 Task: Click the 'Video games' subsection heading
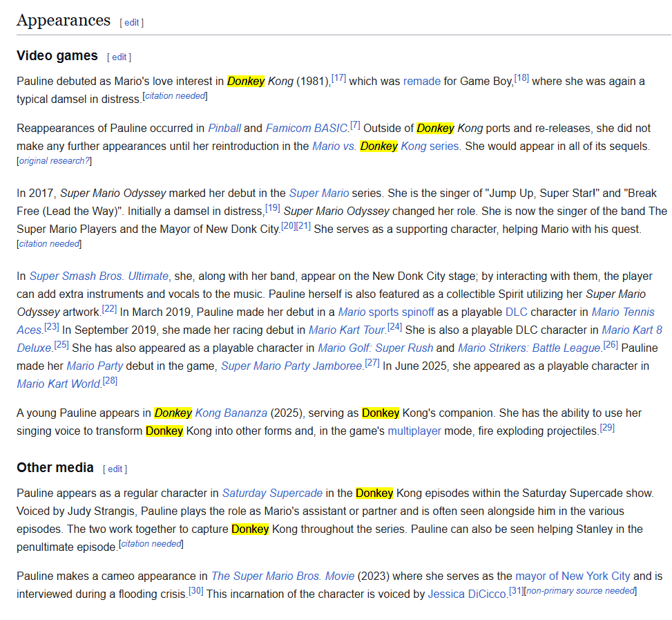pyautogui.click(x=57, y=56)
